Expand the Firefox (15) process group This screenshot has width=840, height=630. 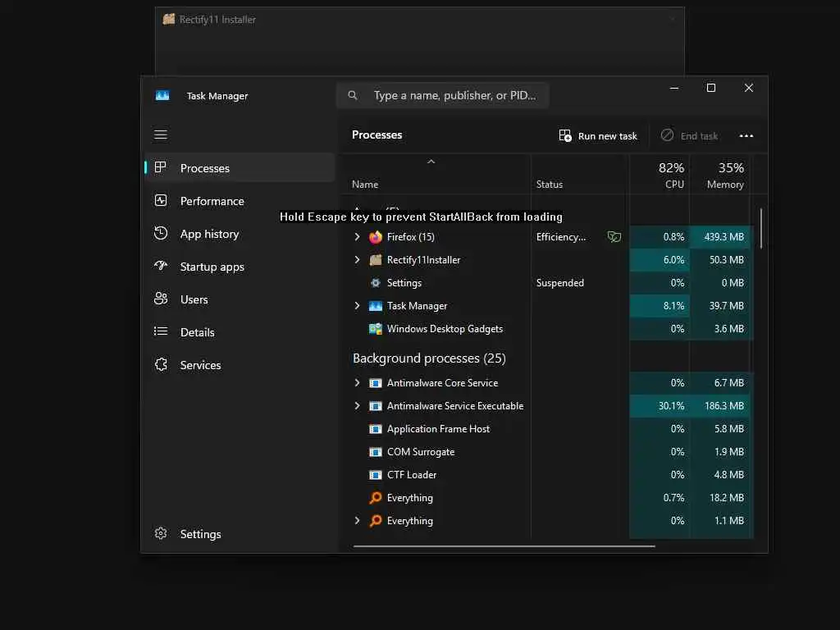click(x=358, y=237)
